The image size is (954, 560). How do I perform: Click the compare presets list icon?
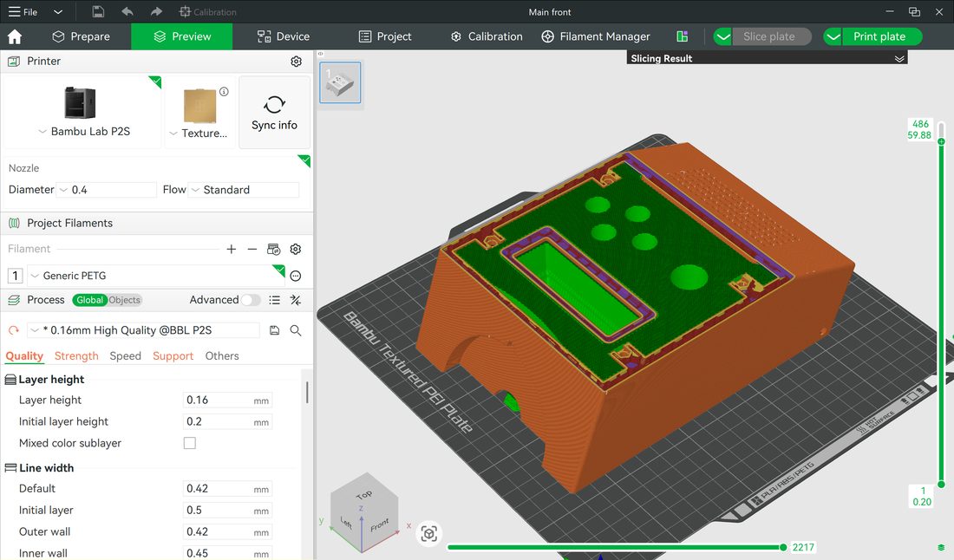coord(274,300)
